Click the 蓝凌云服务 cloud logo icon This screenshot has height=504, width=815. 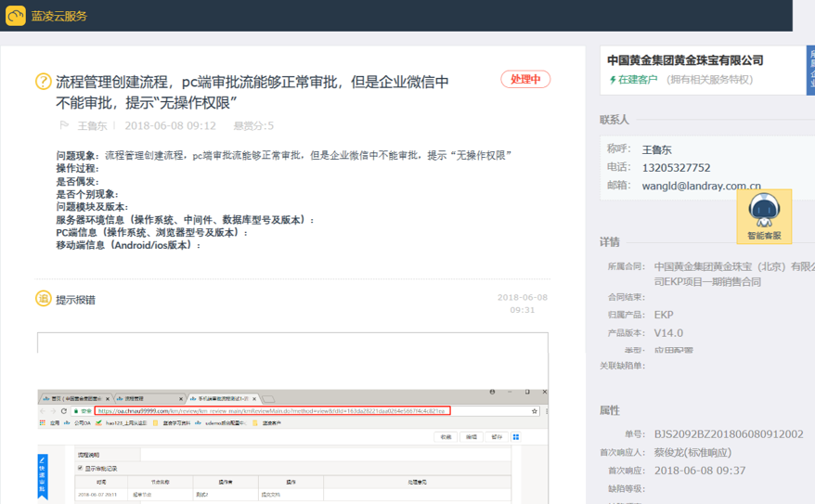tap(16, 16)
